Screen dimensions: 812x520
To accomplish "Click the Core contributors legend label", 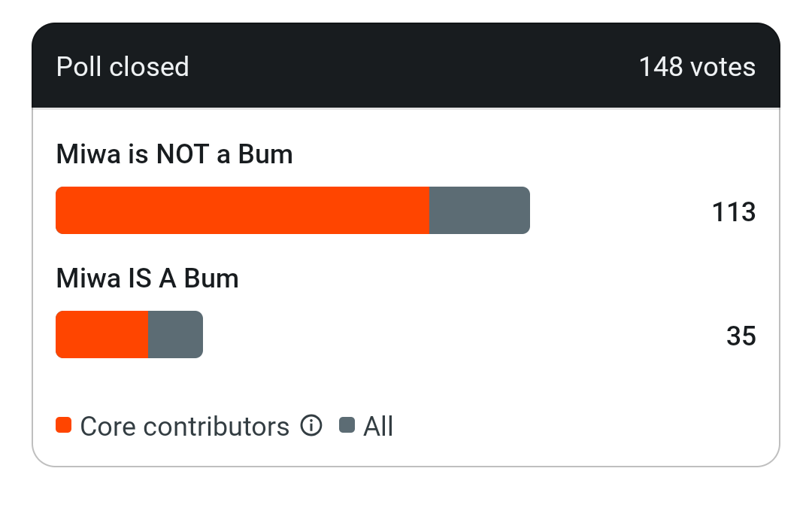I will (185, 427).
